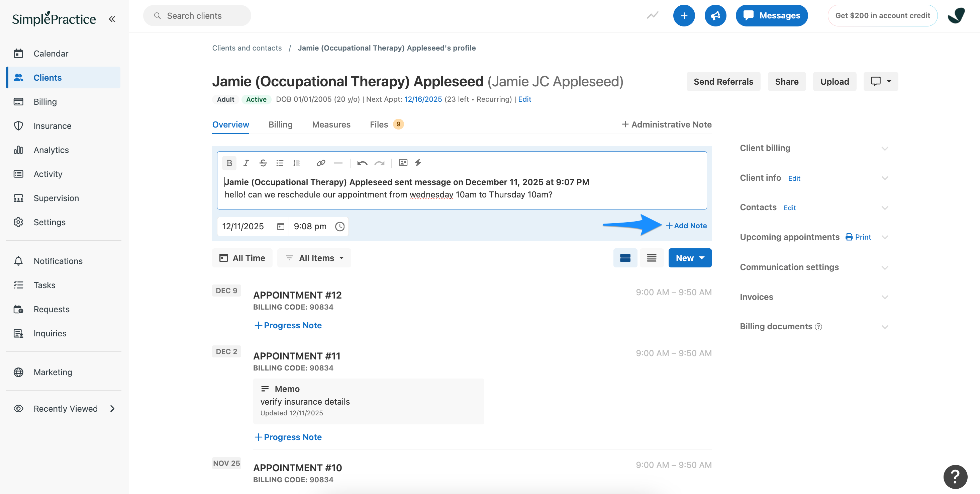
Task: Collapse the sidebar with double-chevron icon
Action: click(x=112, y=19)
